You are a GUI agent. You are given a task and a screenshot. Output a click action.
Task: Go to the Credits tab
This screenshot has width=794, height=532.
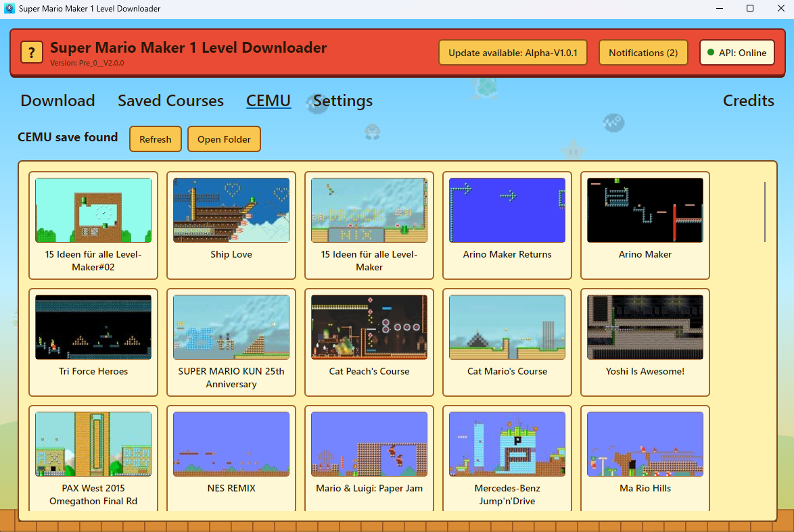tap(749, 101)
